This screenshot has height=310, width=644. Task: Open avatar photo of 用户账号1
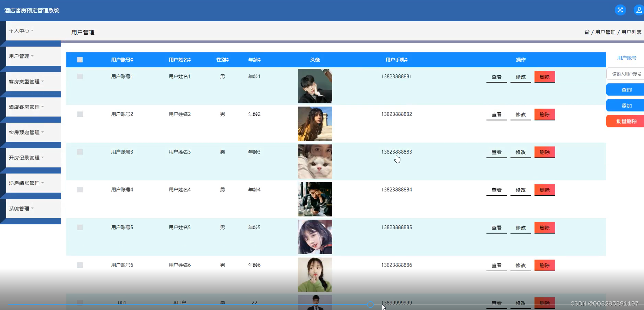click(x=315, y=86)
